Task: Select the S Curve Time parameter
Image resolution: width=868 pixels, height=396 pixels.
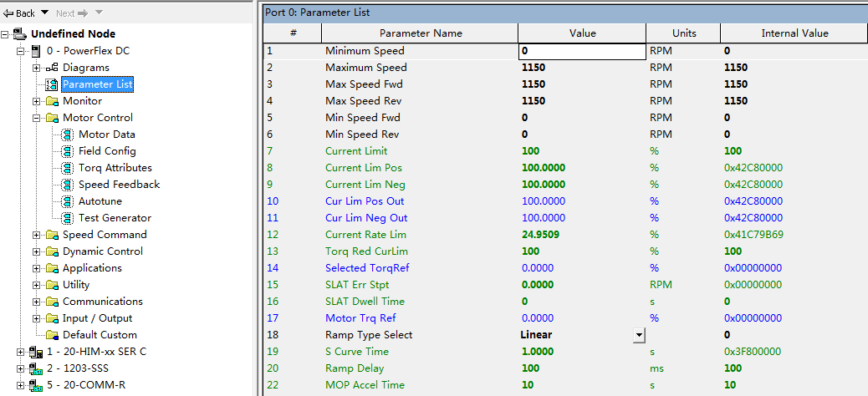Action: pyautogui.click(x=357, y=351)
